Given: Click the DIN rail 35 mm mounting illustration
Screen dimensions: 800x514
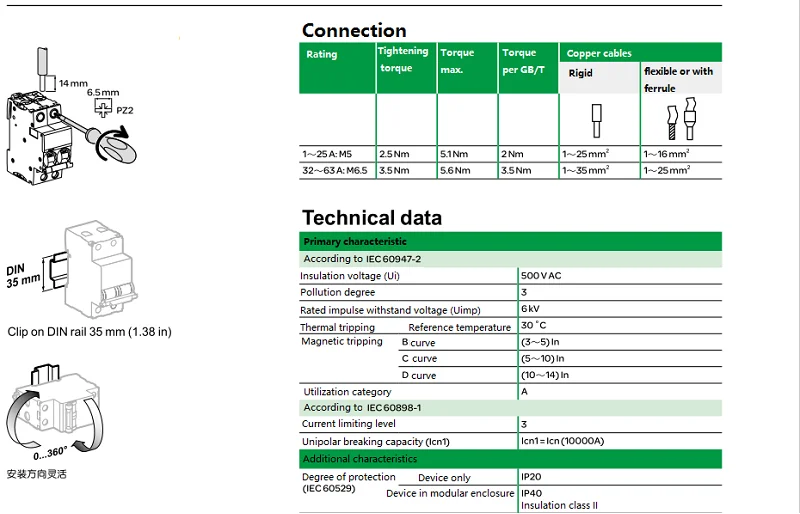Looking at the screenshot, I should coord(72,271).
